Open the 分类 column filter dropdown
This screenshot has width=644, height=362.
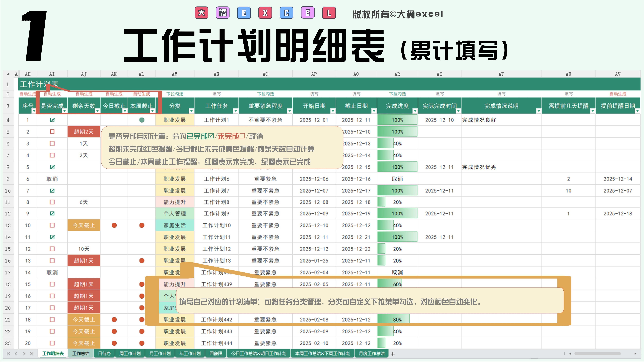pos(191,111)
